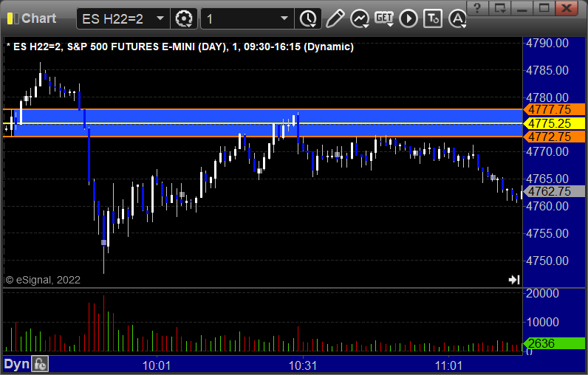
Task: Click the 10:01 time axis label
Action: click(x=157, y=365)
